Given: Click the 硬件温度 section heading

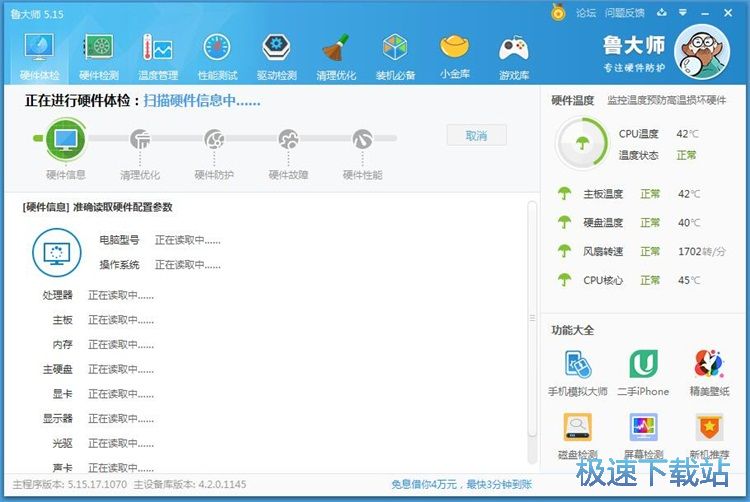Looking at the screenshot, I should [573, 100].
